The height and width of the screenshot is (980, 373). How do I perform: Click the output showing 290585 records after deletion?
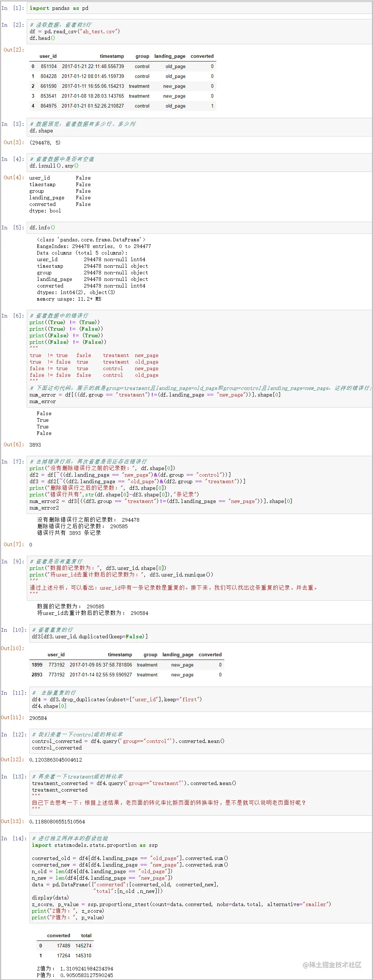[82, 526]
